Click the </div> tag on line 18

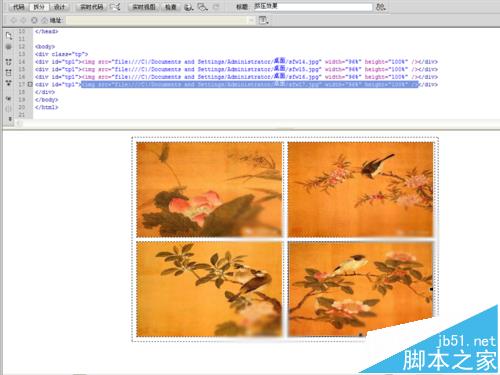pos(45,92)
